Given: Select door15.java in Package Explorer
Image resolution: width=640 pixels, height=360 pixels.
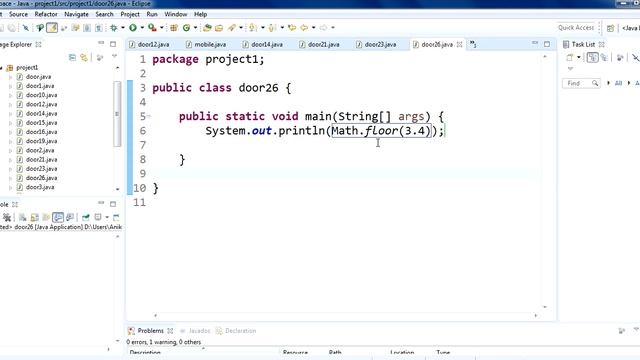Looking at the screenshot, I should click(41, 123).
